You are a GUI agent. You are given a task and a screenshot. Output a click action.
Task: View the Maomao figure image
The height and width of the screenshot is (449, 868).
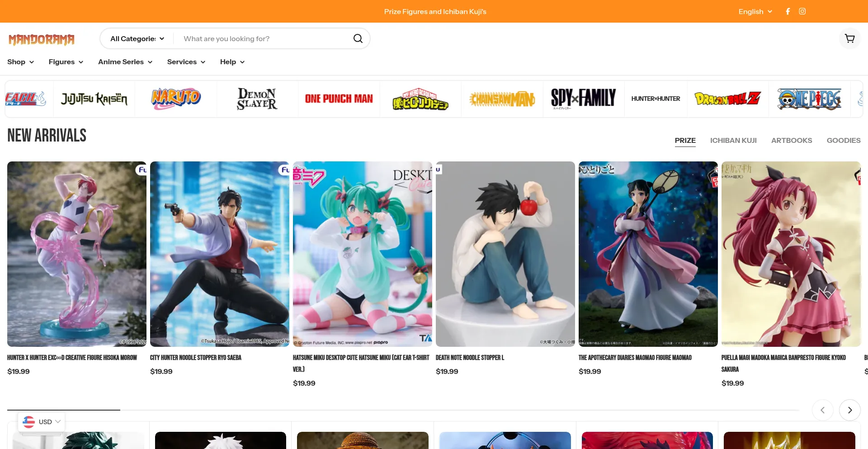pyautogui.click(x=648, y=254)
